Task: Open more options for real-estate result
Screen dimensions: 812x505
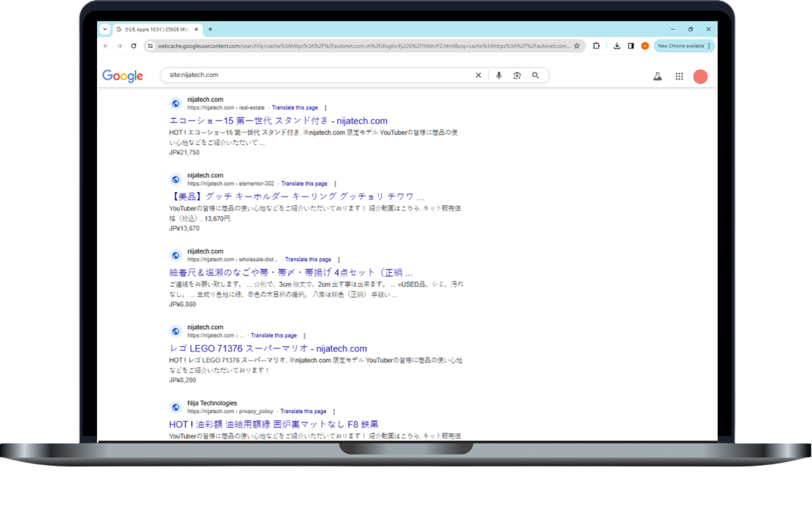Action: pyautogui.click(x=326, y=108)
